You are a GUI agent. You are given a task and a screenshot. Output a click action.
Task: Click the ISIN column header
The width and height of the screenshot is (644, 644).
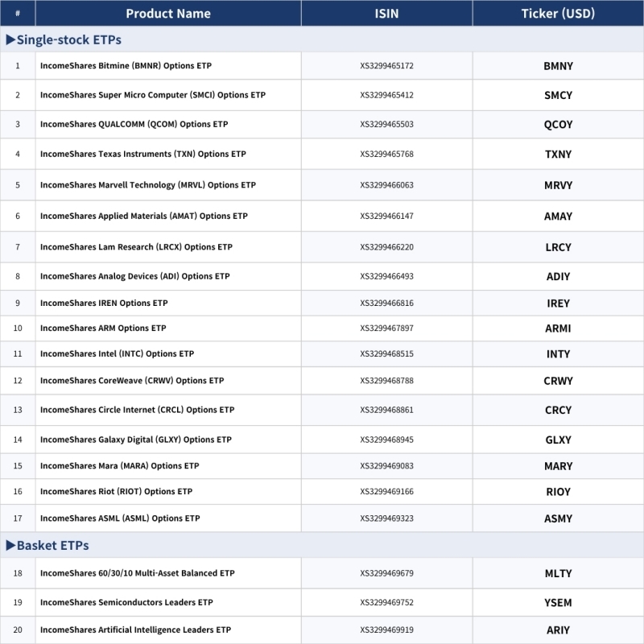click(x=386, y=14)
